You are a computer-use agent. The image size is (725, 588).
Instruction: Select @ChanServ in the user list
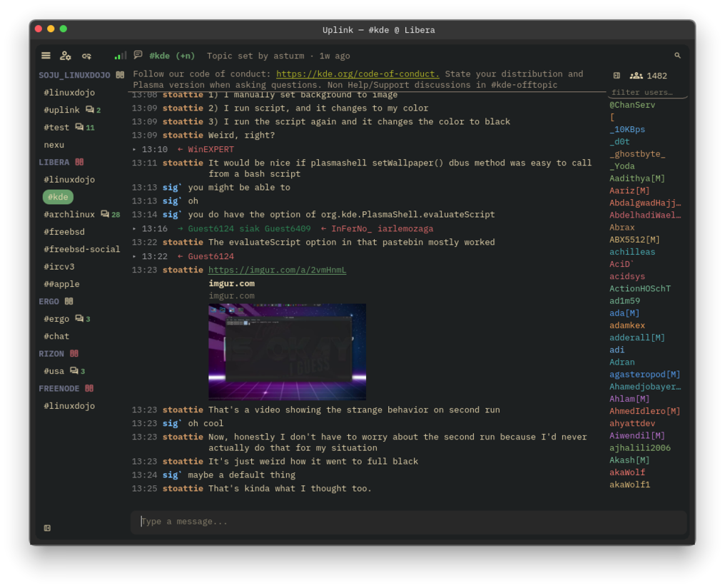(x=632, y=105)
